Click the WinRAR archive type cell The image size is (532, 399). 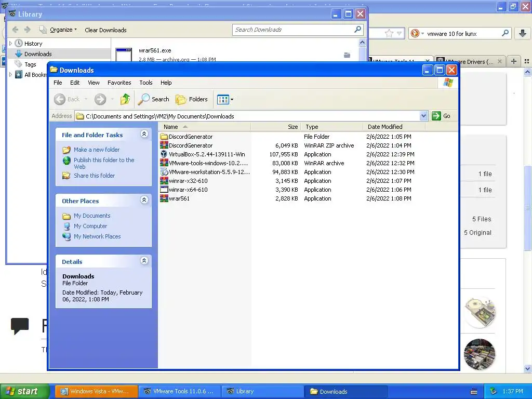pyautogui.click(x=324, y=163)
